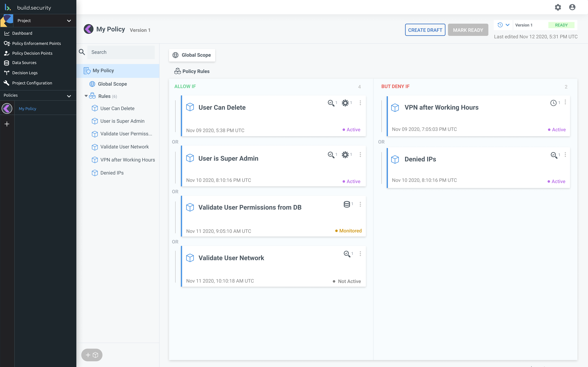Click the plus icon to add policy
This screenshot has width=588, height=367.
point(7,124)
